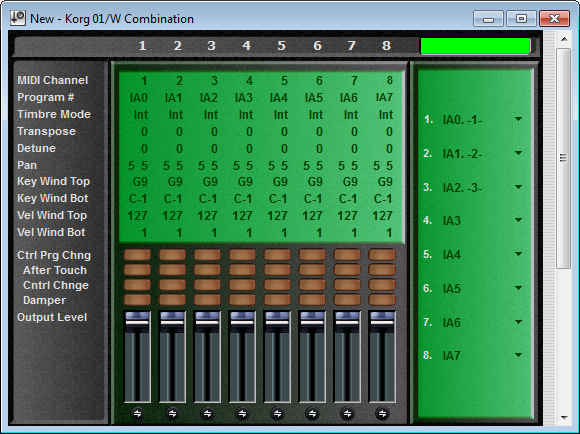Image resolution: width=580 pixels, height=434 pixels.
Task: Click the Program # value IA3
Action: (x=243, y=98)
